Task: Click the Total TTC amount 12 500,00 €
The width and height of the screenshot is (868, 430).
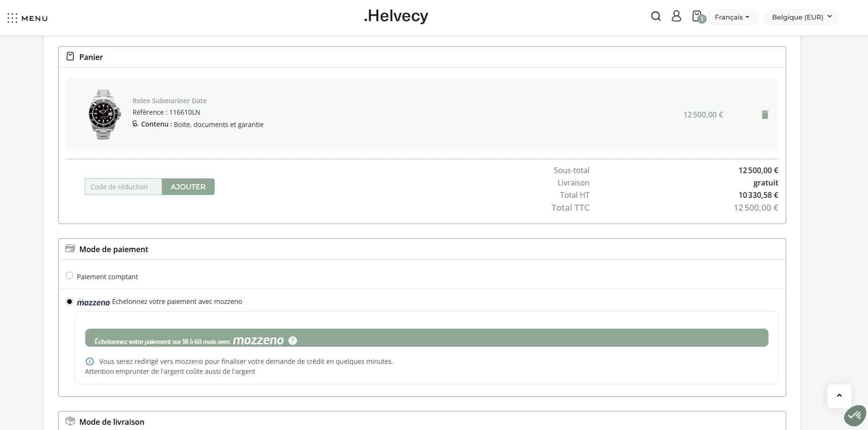Action: coord(756,208)
